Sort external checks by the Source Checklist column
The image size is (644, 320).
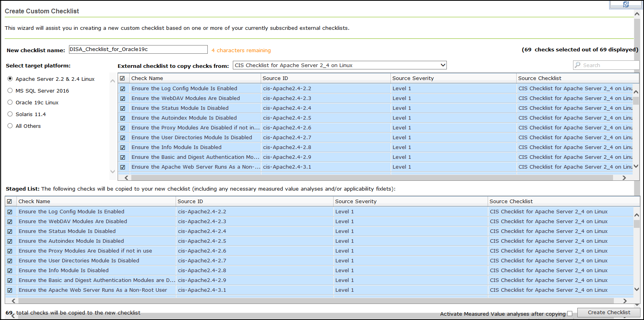(578, 78)
